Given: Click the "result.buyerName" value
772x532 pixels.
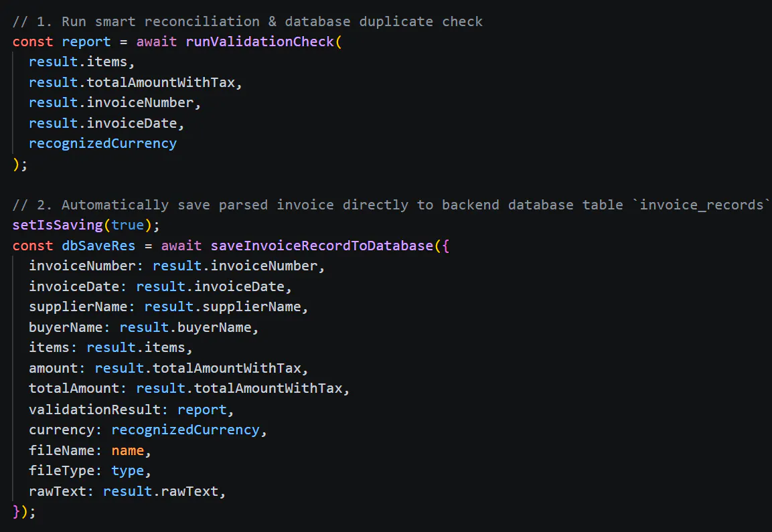Looking at the screenshot, I should pyautogui.click(x=185, y=327).
